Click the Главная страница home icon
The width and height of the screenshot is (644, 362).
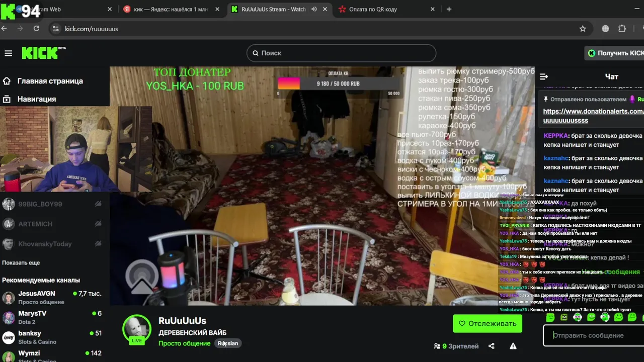click(7, 81)
